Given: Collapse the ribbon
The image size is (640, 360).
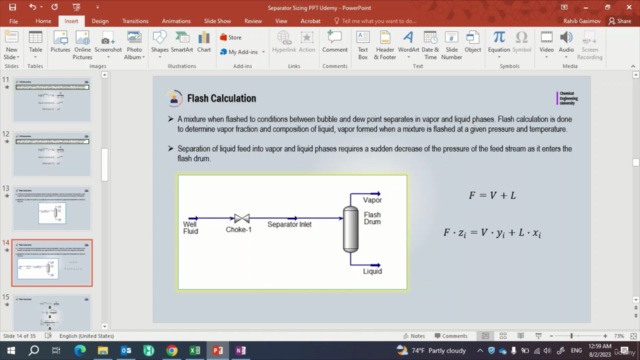Looking at the screenshot, I should [633, 66].
